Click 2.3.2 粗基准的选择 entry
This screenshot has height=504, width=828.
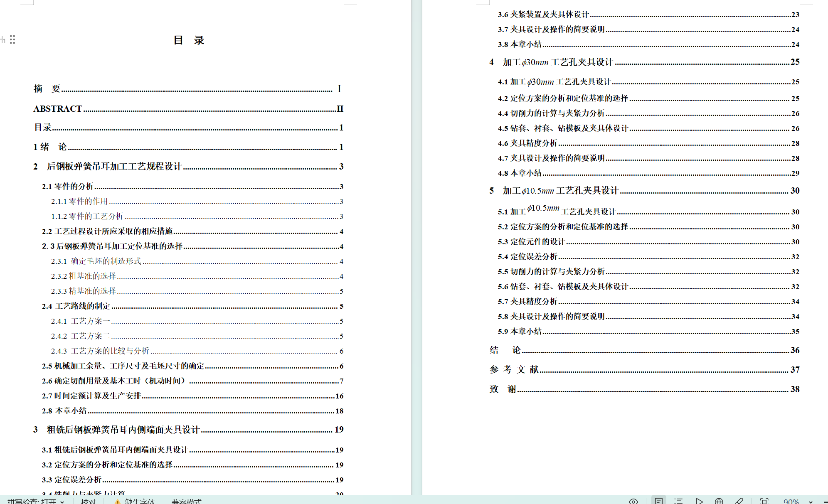(197, 276)
